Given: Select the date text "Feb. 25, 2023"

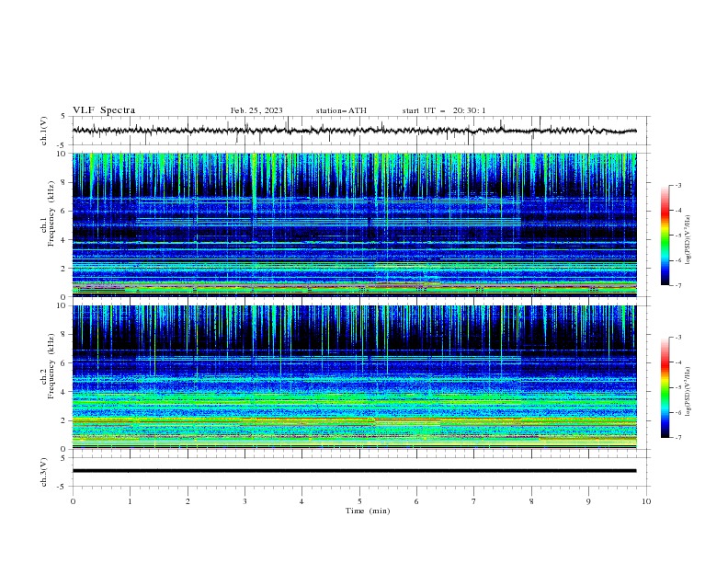Looking at the screenshot, I should pos(256,110).
